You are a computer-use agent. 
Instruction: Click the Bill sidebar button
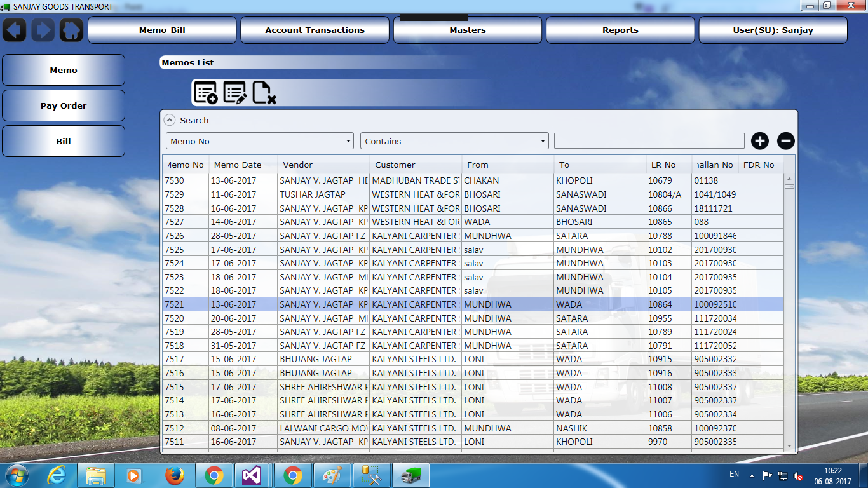64,141
